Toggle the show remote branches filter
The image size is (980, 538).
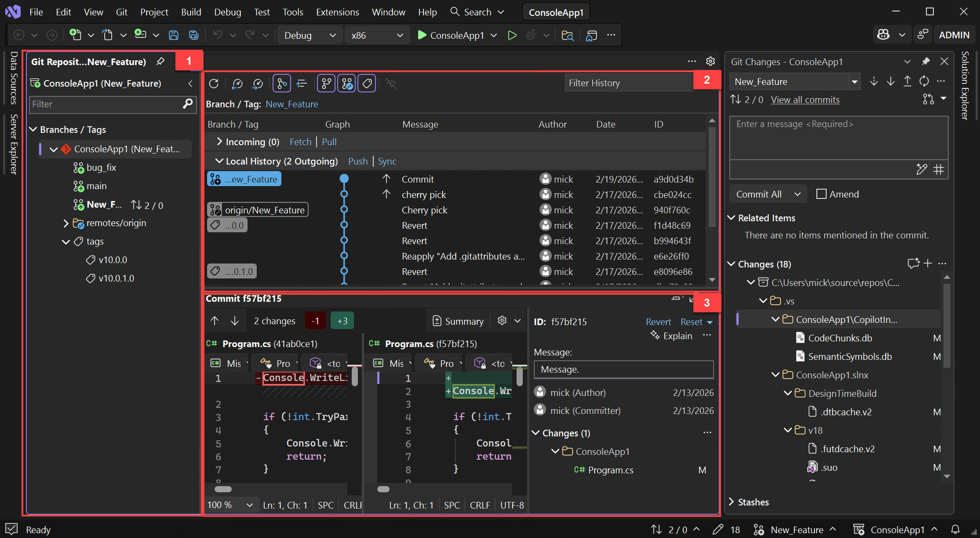pyautogui.click(x=346, y=83)
